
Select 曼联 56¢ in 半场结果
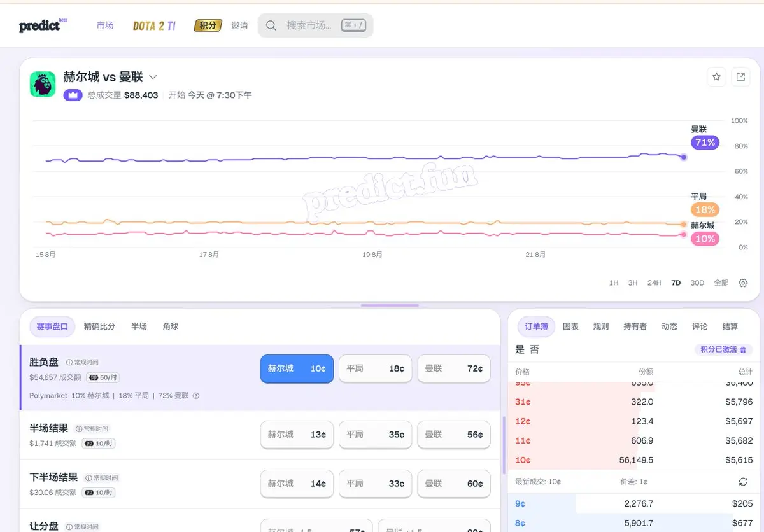click(x=454, y=435)
